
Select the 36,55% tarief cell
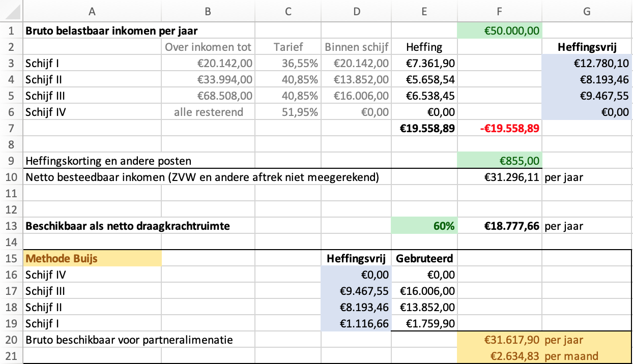tap(288, 64)
